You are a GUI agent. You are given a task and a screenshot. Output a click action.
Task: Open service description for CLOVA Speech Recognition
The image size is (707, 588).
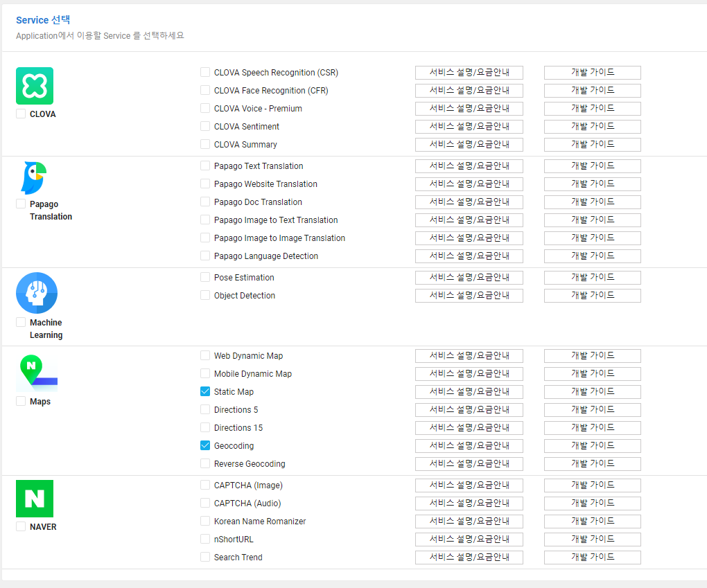[x=469, y=73]
